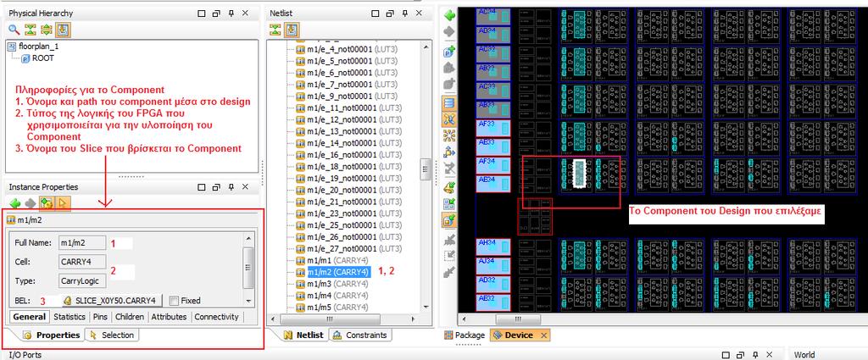Pin the I/O Ports panel
The image size is (868, 360).
pos(756,355)
